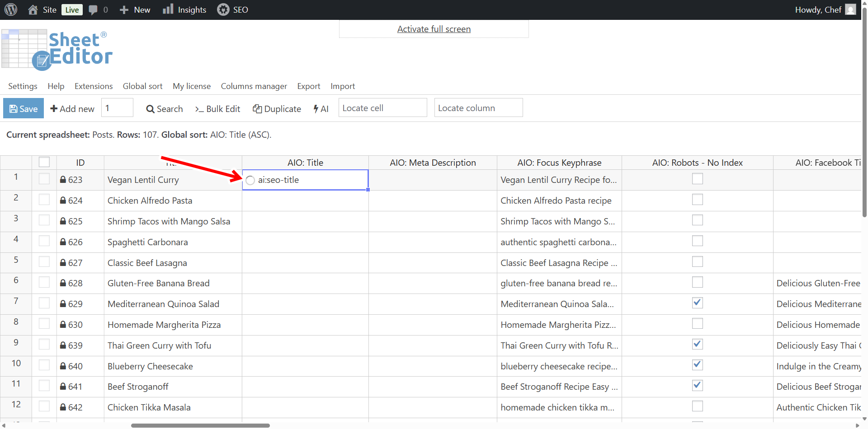Viewport: 868px width, 429px height.
Task: Select the row checkbox for Chicken Alfredo Pasta
Action: 44,200
